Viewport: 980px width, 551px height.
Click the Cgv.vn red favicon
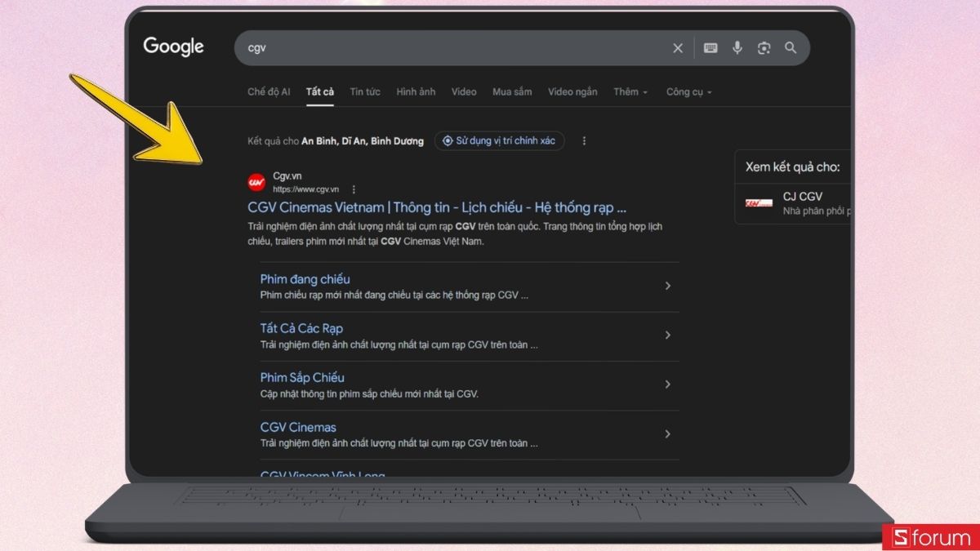pos(256,182)
